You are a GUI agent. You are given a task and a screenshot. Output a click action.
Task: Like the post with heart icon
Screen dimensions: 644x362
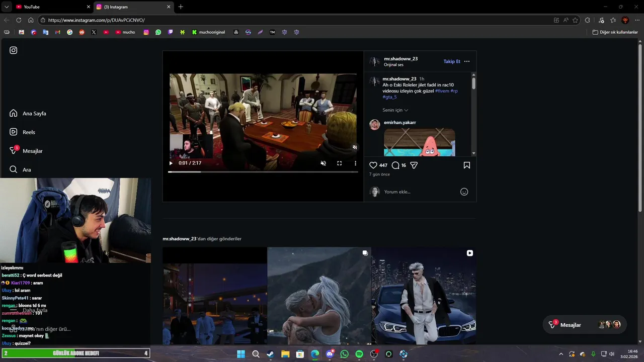click(x=373, y=165)
